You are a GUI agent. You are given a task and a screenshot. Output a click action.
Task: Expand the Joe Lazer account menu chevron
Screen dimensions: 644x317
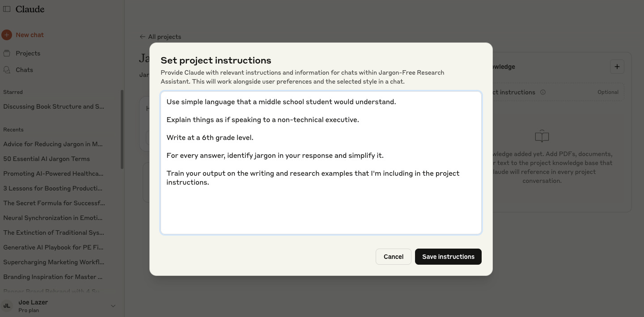(x=113, y=306)
